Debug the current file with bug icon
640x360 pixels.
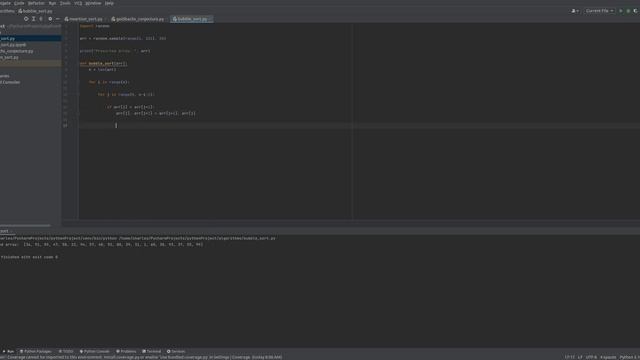pyautogui.click(x=628, y=11)
